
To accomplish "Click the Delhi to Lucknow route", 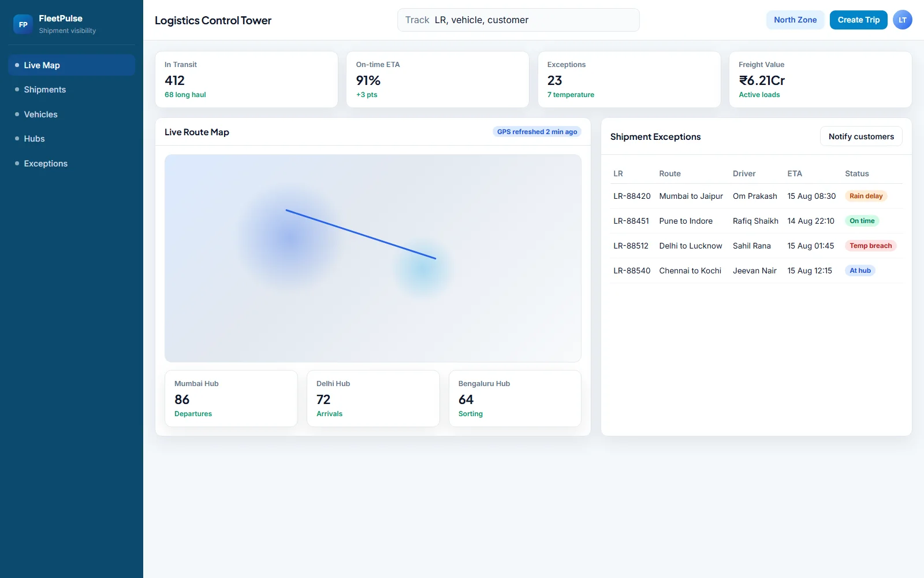I will [690, 246].
